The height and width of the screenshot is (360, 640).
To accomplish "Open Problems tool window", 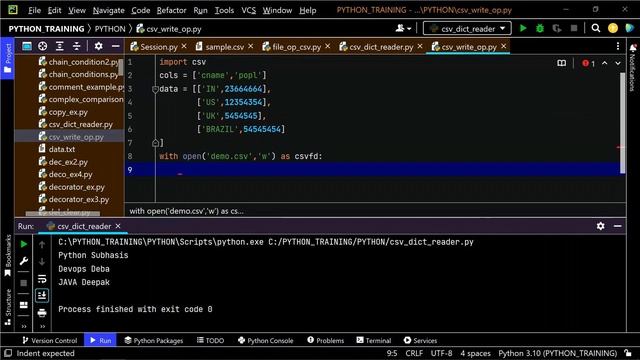I will coord(325,340).
